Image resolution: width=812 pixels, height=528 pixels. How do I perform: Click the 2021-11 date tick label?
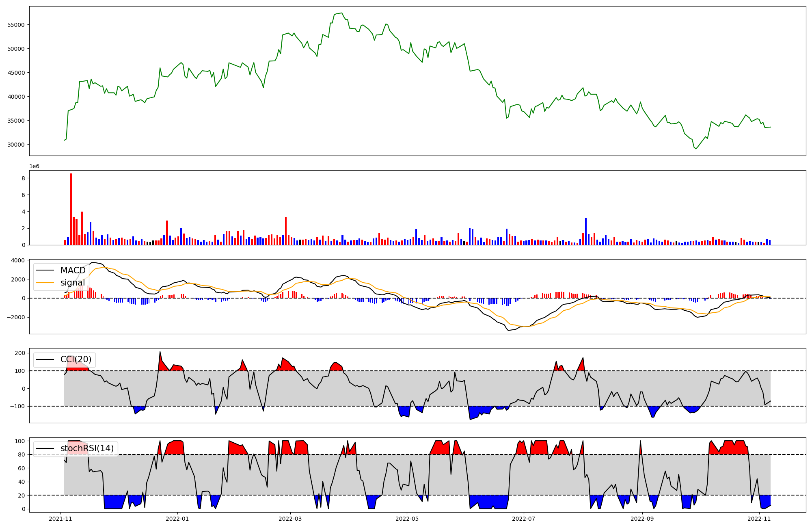pos(60,518)
